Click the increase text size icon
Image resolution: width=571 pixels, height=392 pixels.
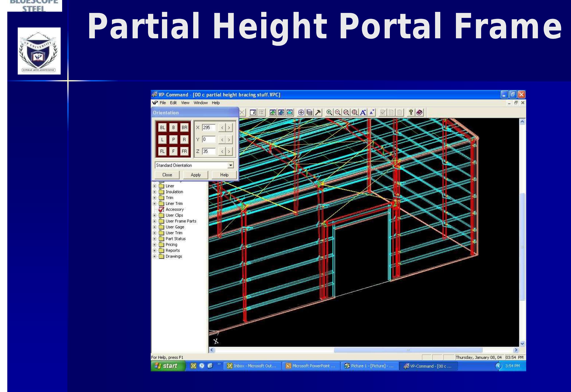pyautogui.click(x=363, y=112)
